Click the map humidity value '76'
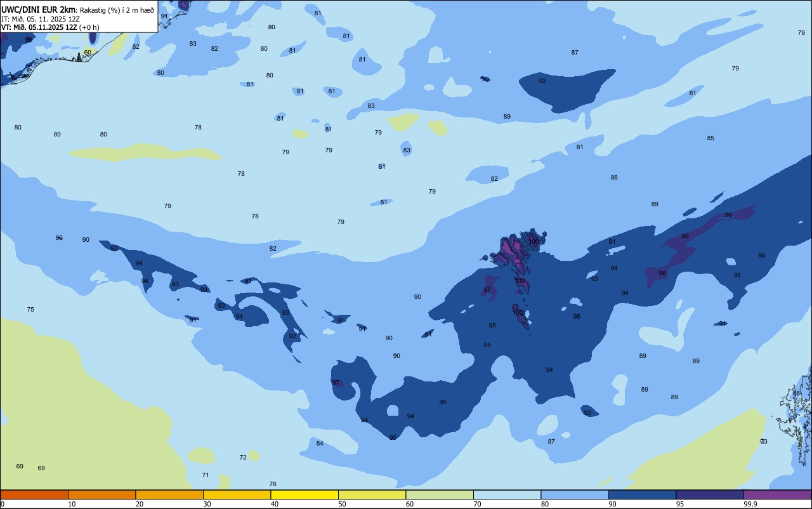The image size is (812, 509). pyautogui.click(x=273, y=484)
